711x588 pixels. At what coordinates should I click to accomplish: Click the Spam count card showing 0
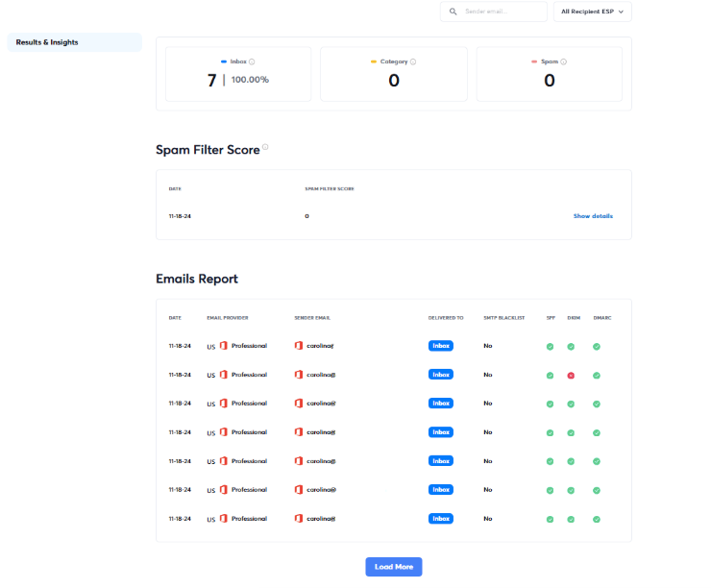pos(550,74)
